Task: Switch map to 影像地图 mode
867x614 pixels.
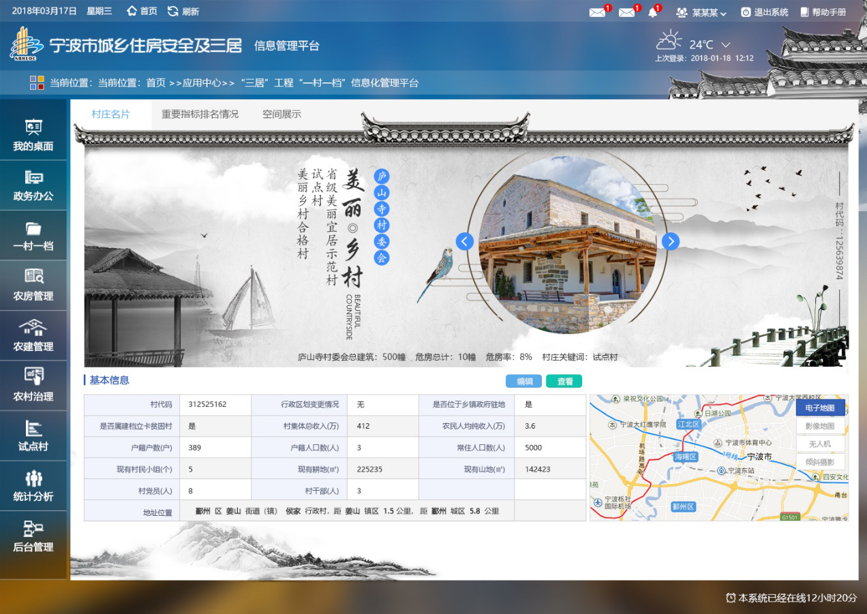Action: coord(820,426)
